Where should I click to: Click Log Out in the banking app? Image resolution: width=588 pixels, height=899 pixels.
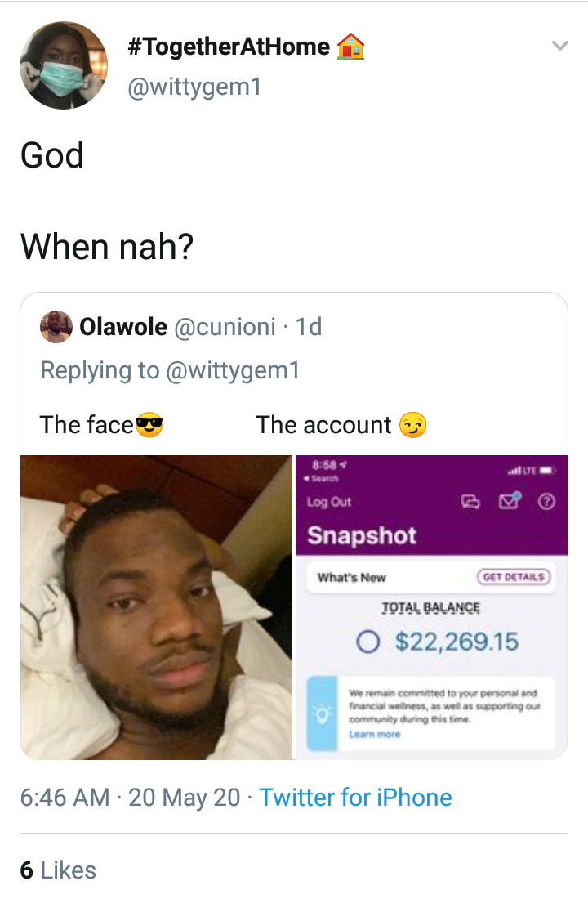click(329, 502)
